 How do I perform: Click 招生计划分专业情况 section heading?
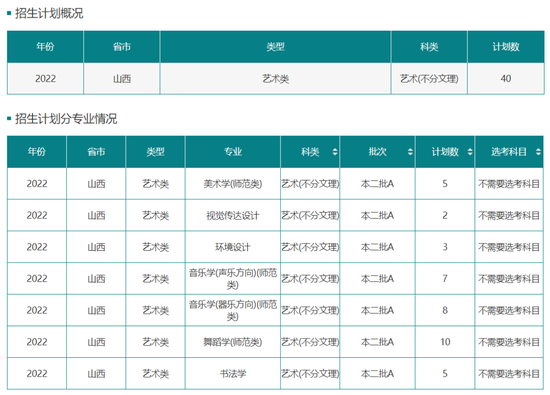(66, 119)
